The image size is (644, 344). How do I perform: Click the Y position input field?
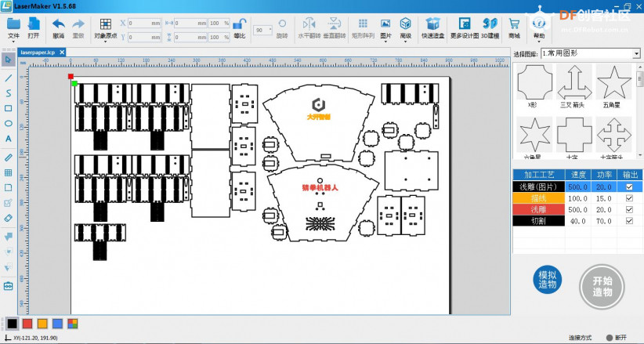[144, 38]
